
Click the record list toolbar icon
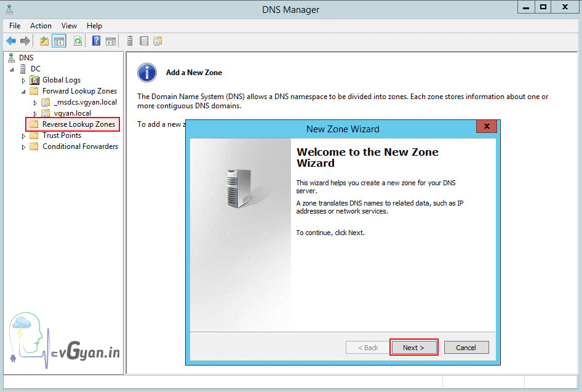(x=144, y=41)
